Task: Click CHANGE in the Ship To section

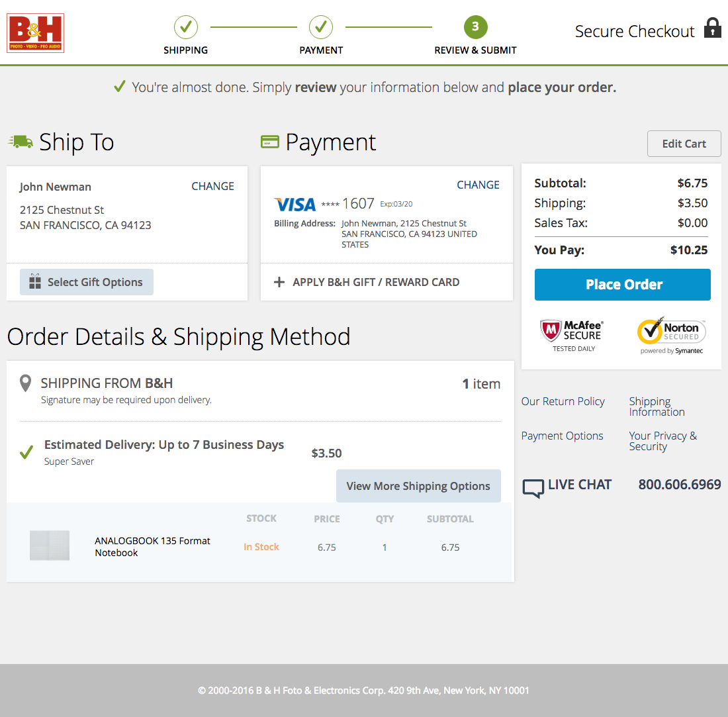Action: tap(212, 186)
